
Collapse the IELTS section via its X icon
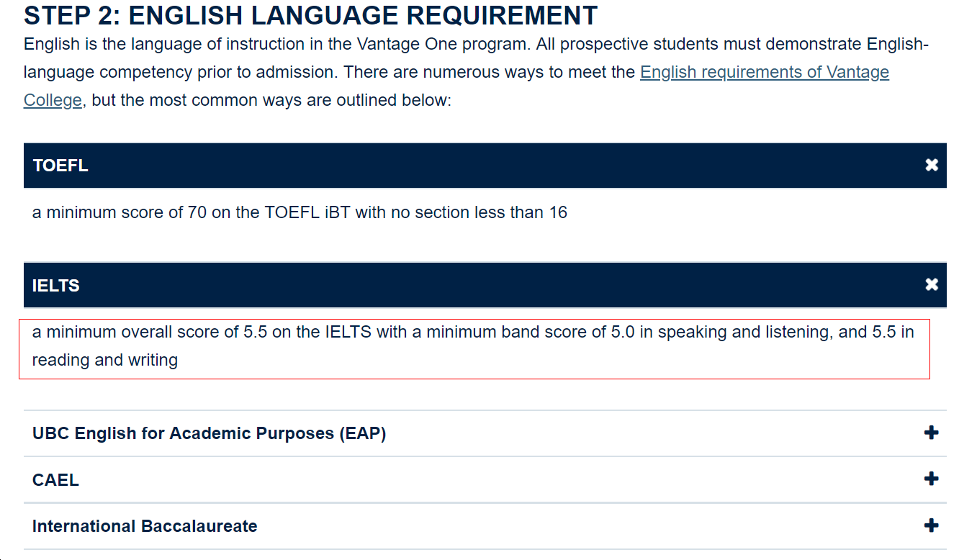pos(932,285)
